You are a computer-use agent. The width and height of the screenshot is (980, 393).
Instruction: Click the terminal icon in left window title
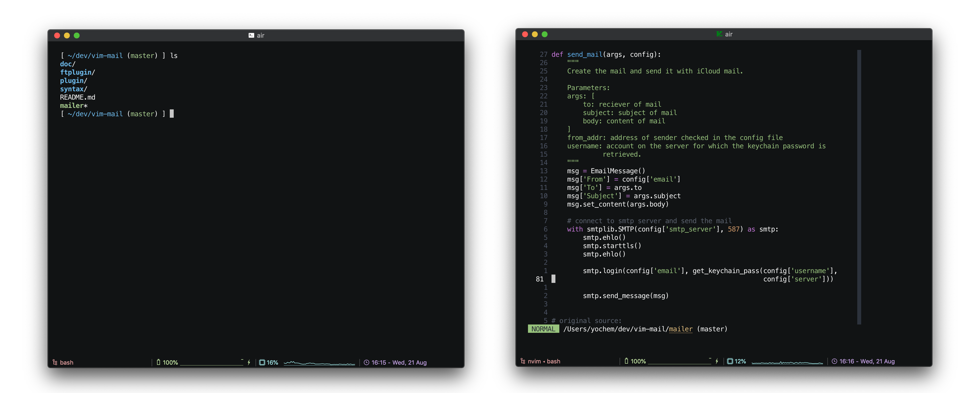click(x=251, y=35)
